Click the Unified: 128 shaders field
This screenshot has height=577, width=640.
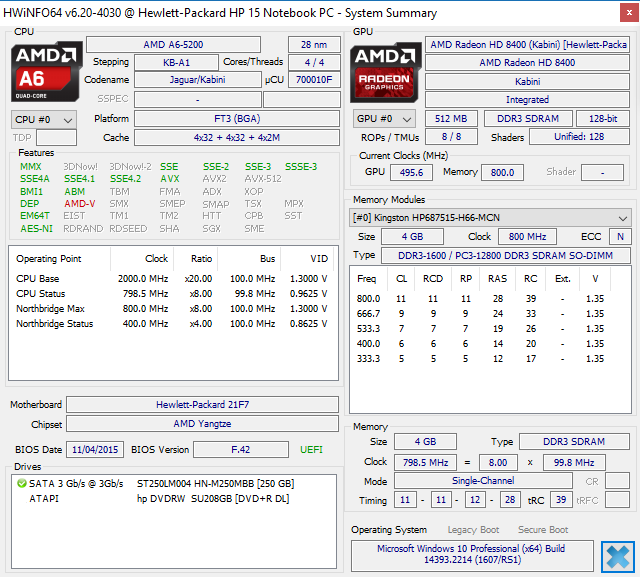coord(579,137)
